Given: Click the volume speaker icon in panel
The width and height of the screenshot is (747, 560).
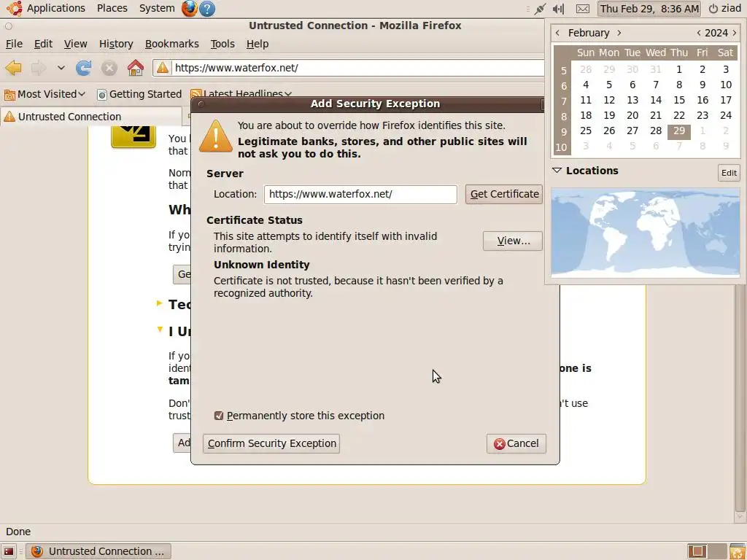Looking at the screenshot, I should [x=558, y=9].
